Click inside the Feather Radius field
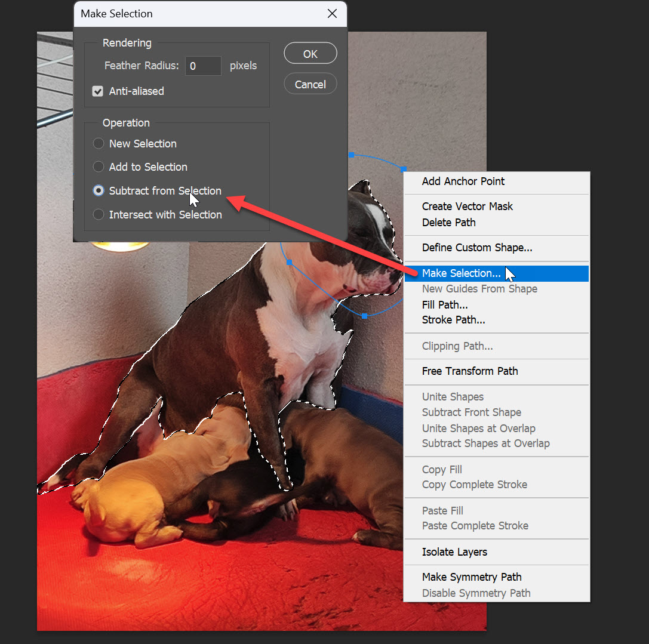 pyautogui.click(x=203, y=66)
